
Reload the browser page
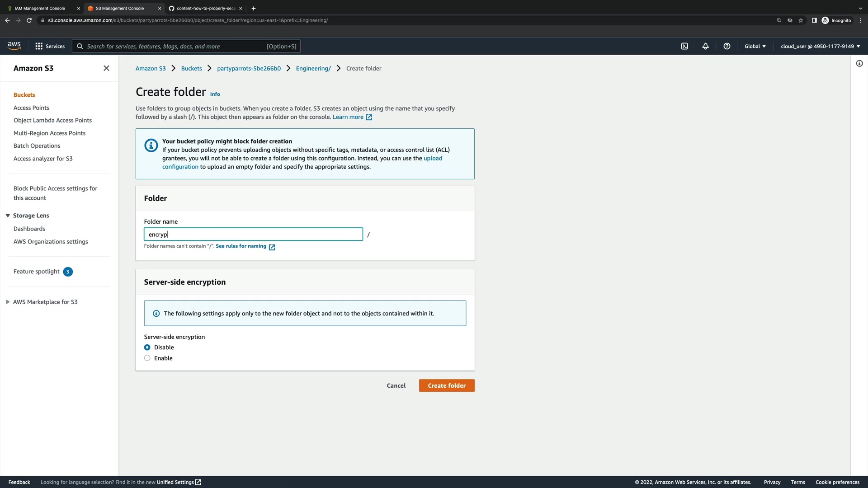[29, 20]
